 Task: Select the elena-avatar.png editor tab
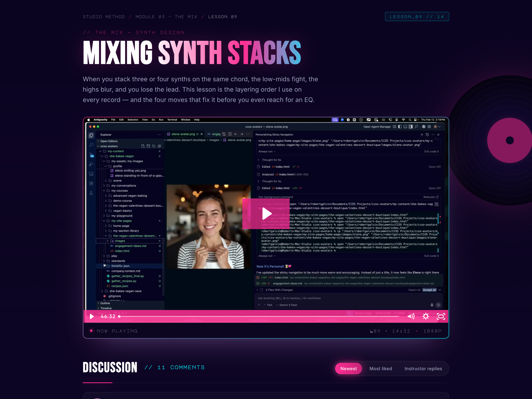tap(185, 134)
